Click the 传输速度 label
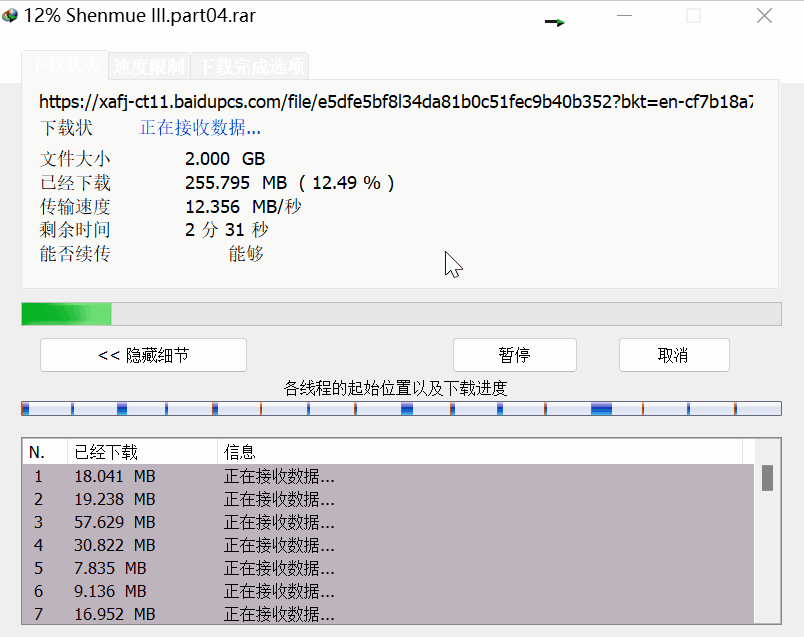804x637 pixels. (x=75, y=207)
